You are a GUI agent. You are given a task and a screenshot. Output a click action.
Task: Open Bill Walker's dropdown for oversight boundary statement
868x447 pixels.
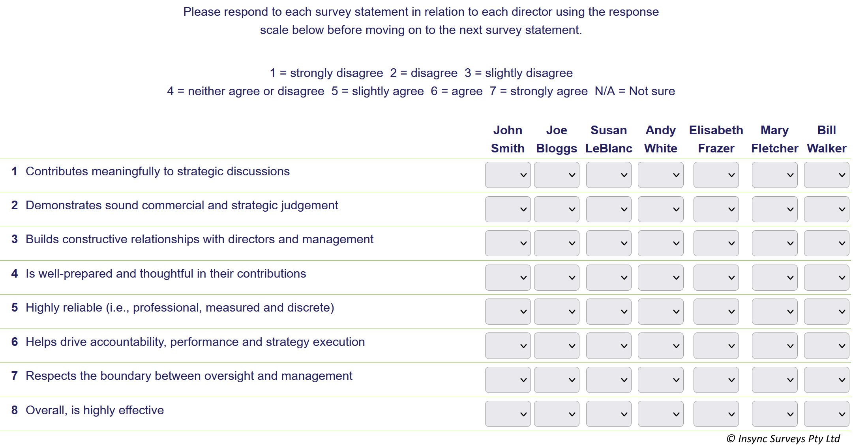pos(827,379)
